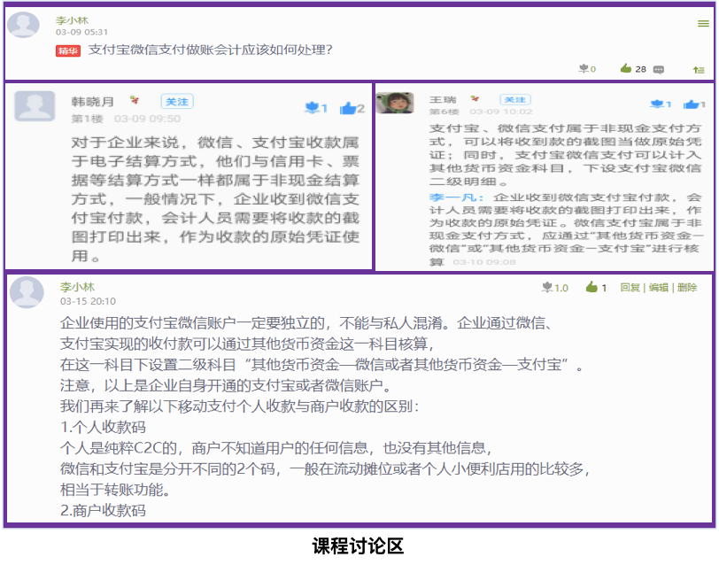The image size is (719, 588).
Task: Click 编辑 to edit the reply
Action: tap(659, 288)
